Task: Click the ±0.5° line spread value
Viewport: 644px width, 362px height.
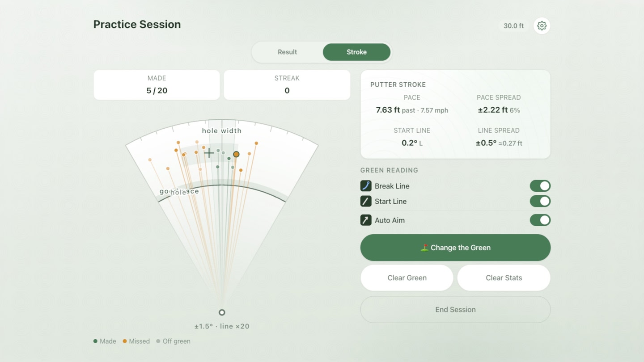Action: coord(486,143)
